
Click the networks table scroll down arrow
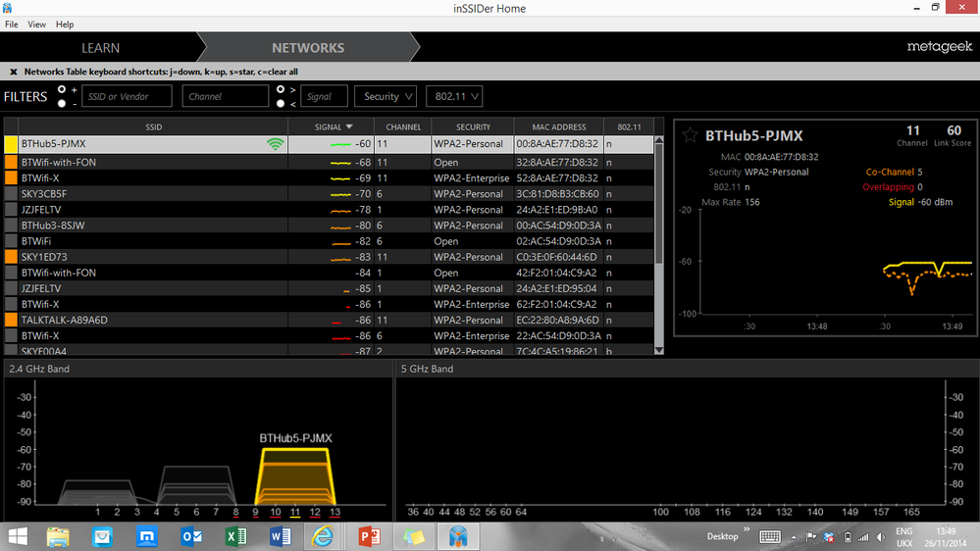click(x=659, y=350)
